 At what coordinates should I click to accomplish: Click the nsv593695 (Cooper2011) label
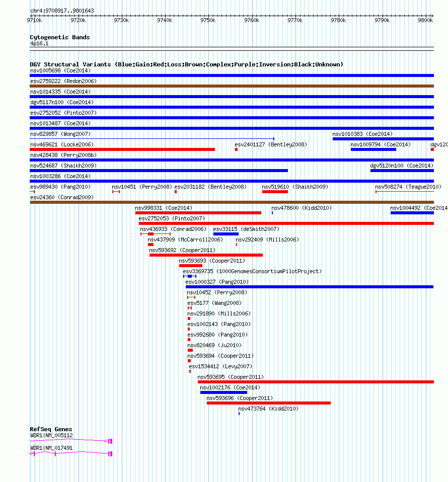[231, 377]
